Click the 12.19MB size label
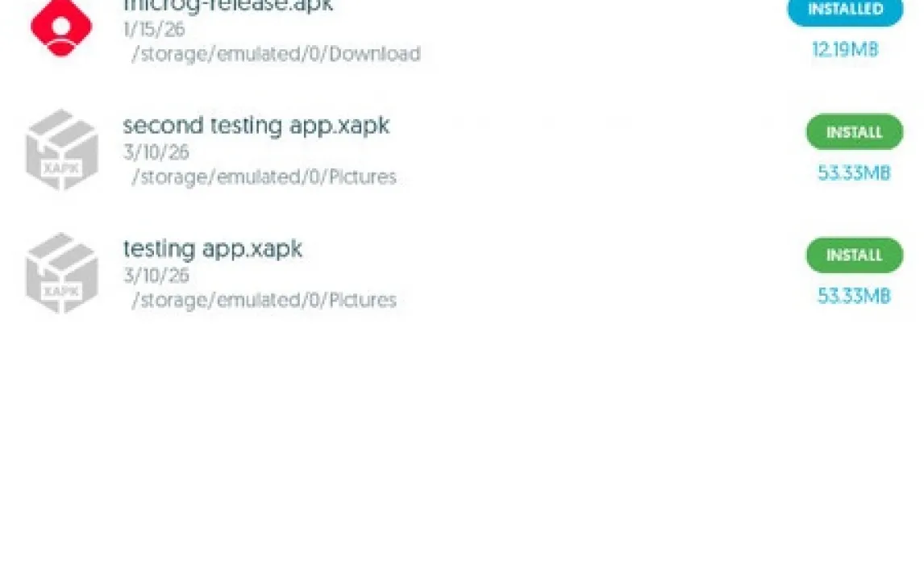Image resolution: width=924 pixels, height=577 pixels. click(845, 49)
